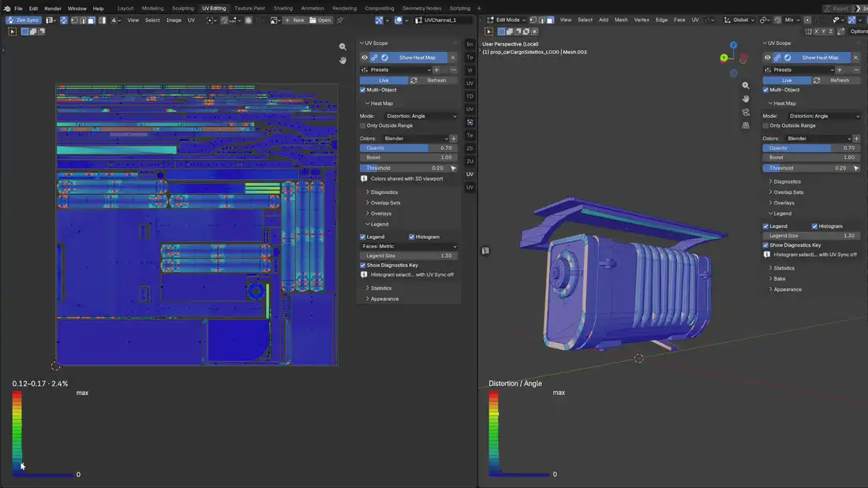868x488 pixels.
Task: Adjust Opacity slider in left panel
Action: coord(409,148)
